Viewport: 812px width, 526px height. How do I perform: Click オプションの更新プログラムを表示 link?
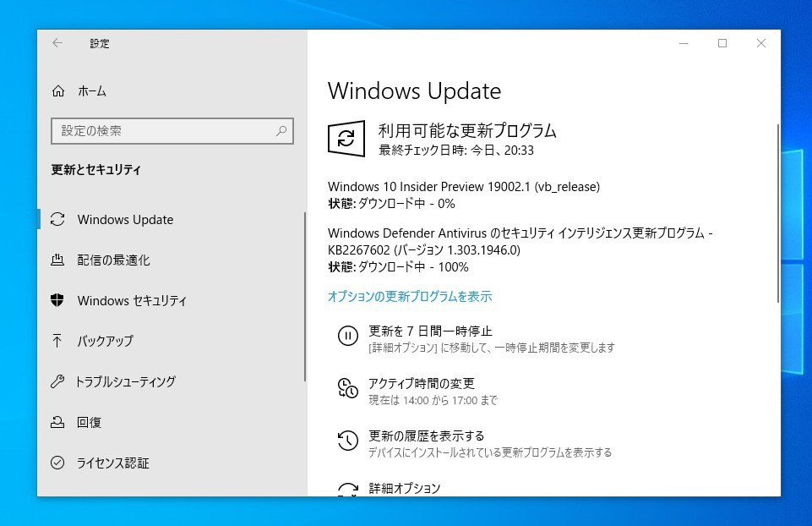point(410,297)
